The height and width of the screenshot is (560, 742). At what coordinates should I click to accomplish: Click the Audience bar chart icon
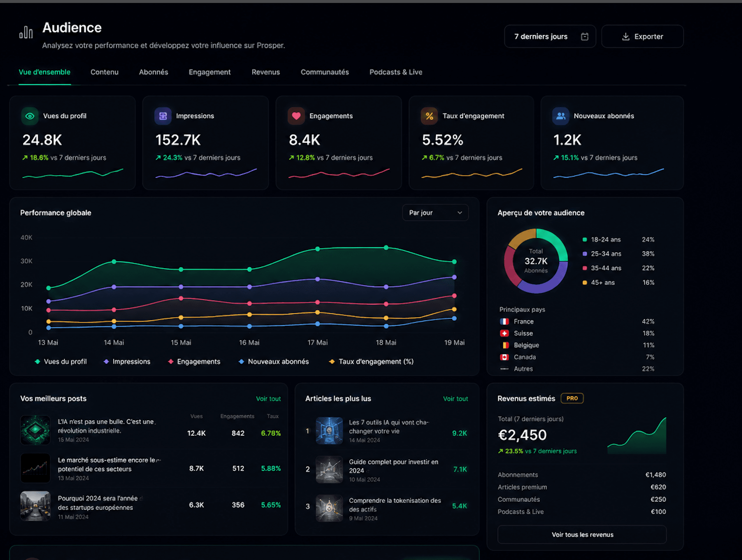tap(26, 32)
